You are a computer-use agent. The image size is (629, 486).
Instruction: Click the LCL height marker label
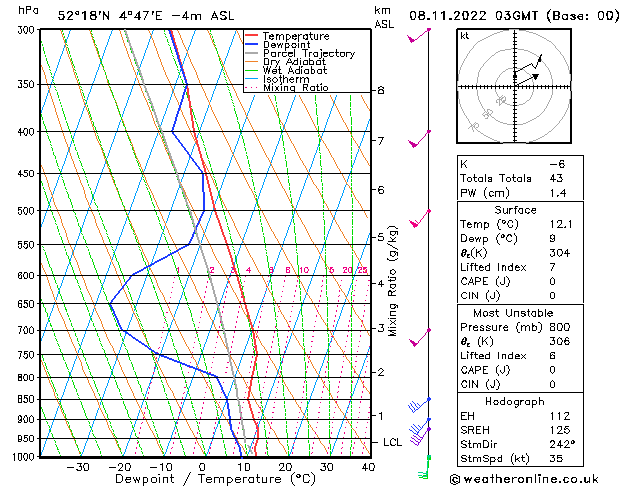pyautogui.click(x=392, y=442)
